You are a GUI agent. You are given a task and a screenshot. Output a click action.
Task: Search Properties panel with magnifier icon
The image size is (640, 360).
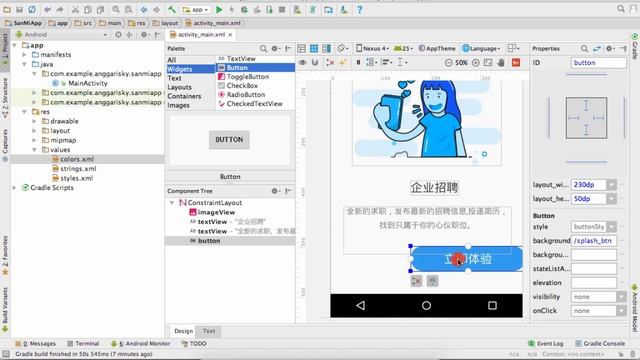(584, 49)
